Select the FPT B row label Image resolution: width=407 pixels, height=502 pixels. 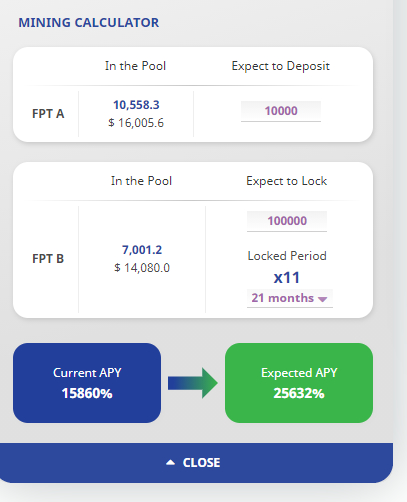click(48, 259)
